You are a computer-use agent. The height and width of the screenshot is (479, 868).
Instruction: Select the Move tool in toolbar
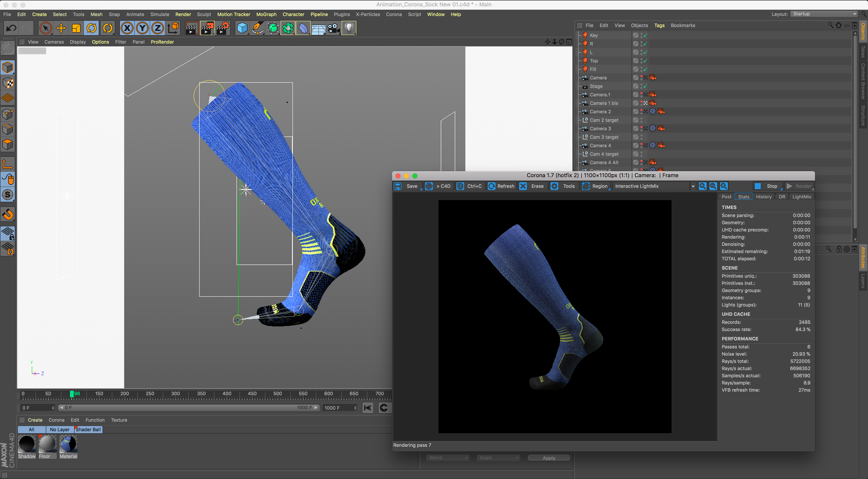[x=61, y=28]
